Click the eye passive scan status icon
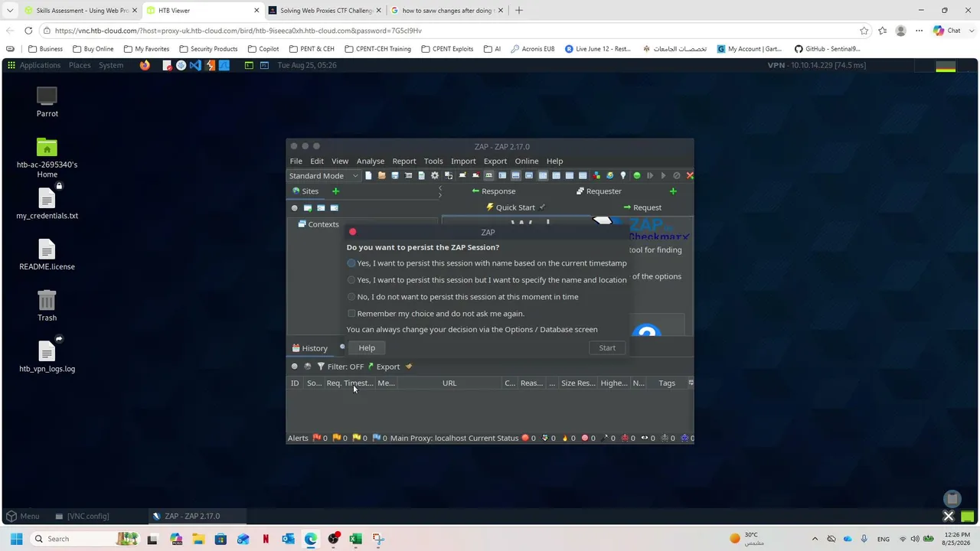This screenshot has width=980, height=551. 644,438
